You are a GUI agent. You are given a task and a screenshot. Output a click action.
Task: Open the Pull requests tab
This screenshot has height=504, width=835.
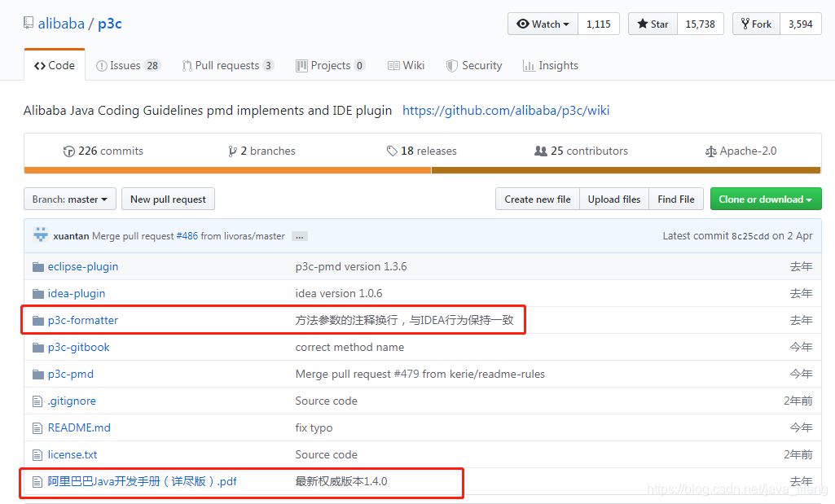(x=227, y=66)
